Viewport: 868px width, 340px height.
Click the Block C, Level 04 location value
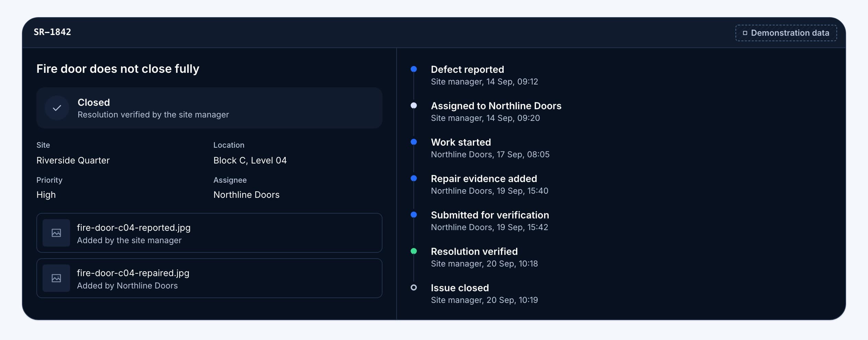pyautogui.click(x=250, y=160)
